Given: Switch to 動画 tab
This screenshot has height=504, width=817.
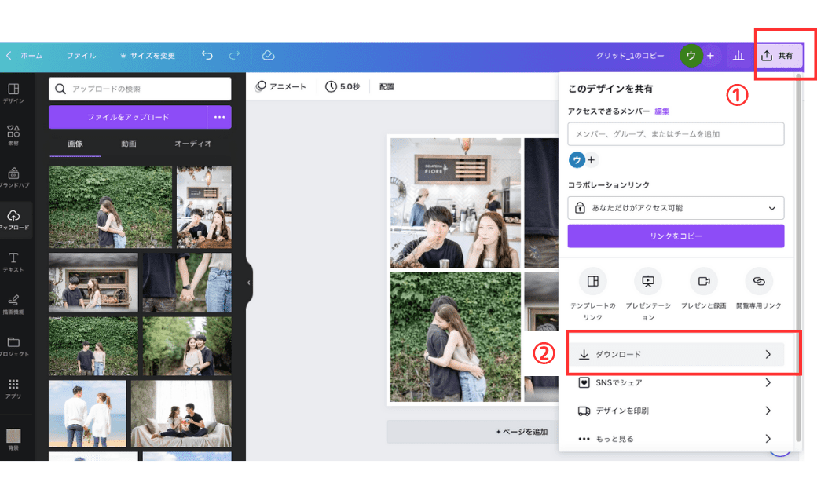Looking at the screenshot, I should point(129,144).
